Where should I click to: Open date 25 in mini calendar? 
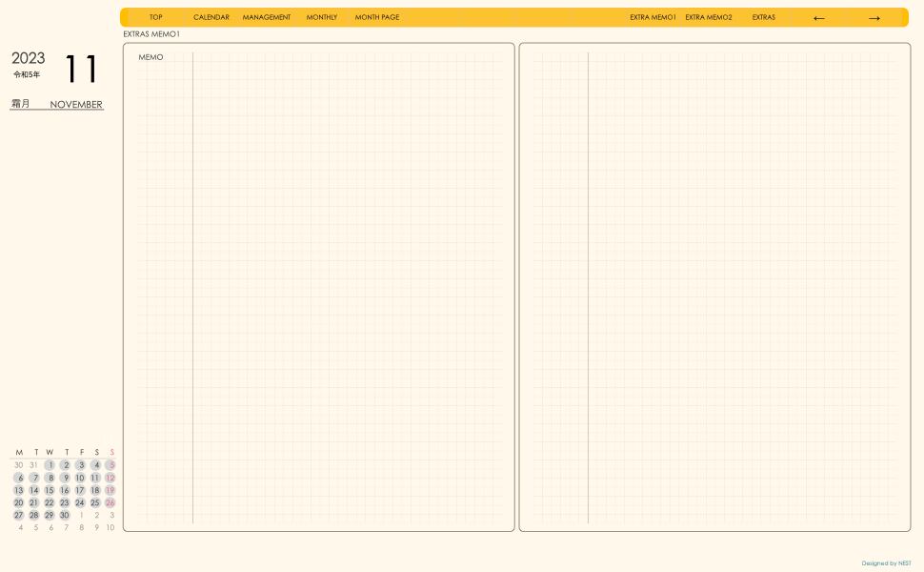click(95, 502)
